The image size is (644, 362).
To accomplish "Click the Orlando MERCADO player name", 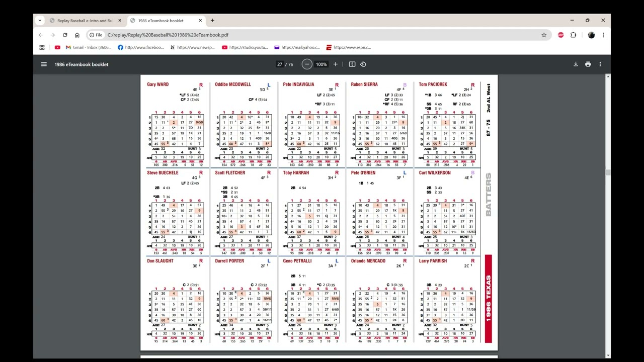I will coord(368,261).
